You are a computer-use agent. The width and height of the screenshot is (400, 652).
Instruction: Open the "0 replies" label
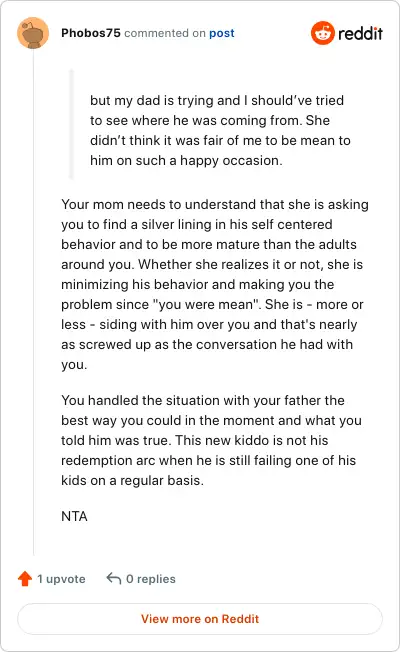coord(151,579)
